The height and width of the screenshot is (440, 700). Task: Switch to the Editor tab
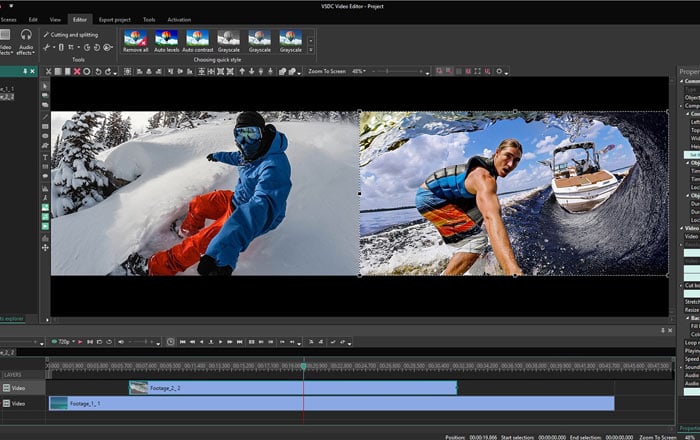80,20
